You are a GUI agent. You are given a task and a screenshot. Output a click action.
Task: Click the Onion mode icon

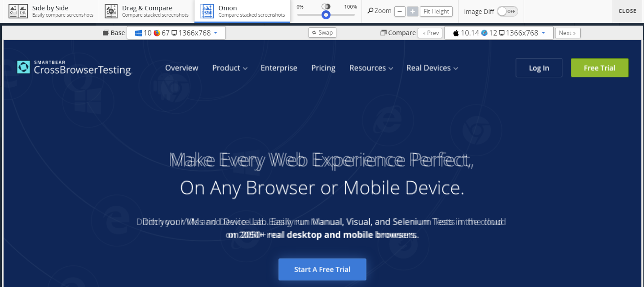tap(207, 11)
